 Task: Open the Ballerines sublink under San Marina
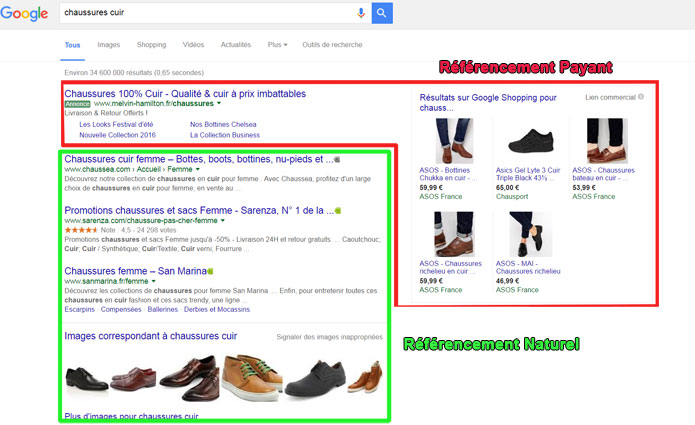pyautogui.click(x=163, y=309)
